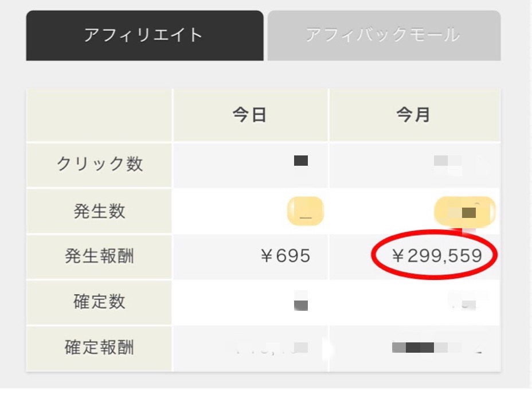The image size is (532, 394).
Task: Click the empty top-left table header cell
Action: click(99, 115)
